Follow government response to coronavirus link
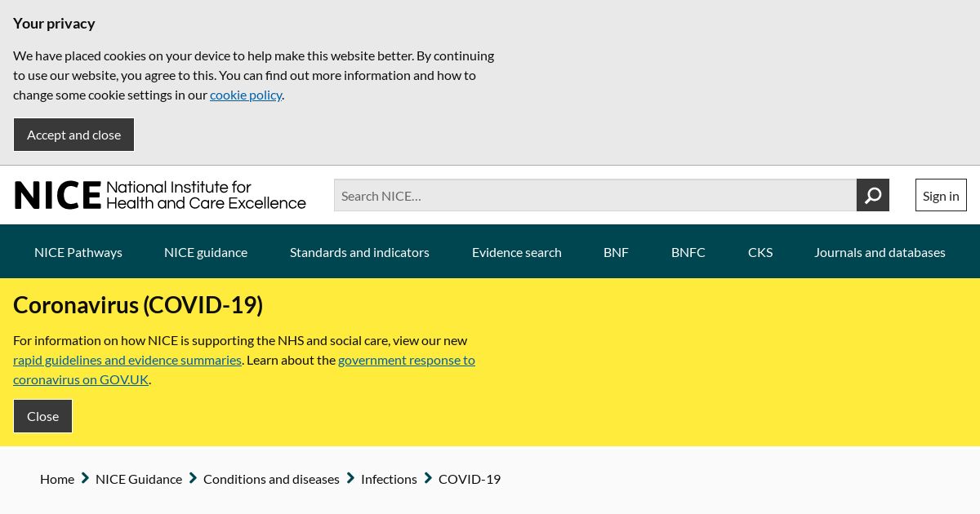The height and width of the screenshot is (514, 980). click(244, 370)
